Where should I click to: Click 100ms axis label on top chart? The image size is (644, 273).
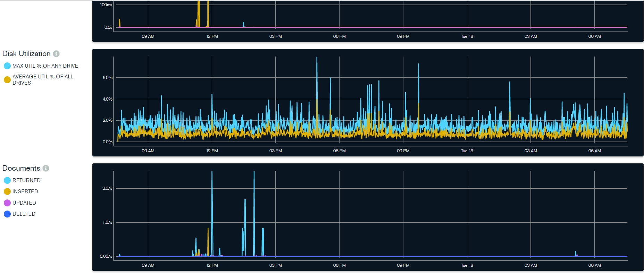(106, 5)
